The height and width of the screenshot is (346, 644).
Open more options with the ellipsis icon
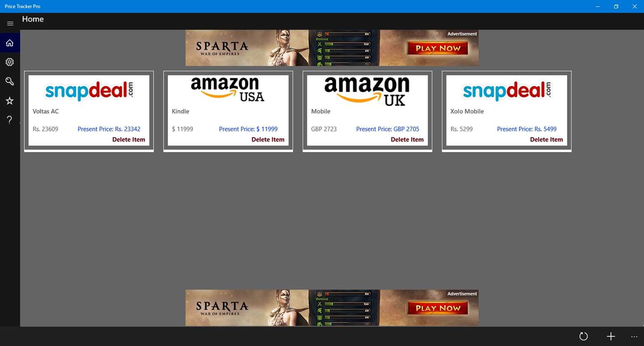[x=634, y=337]
